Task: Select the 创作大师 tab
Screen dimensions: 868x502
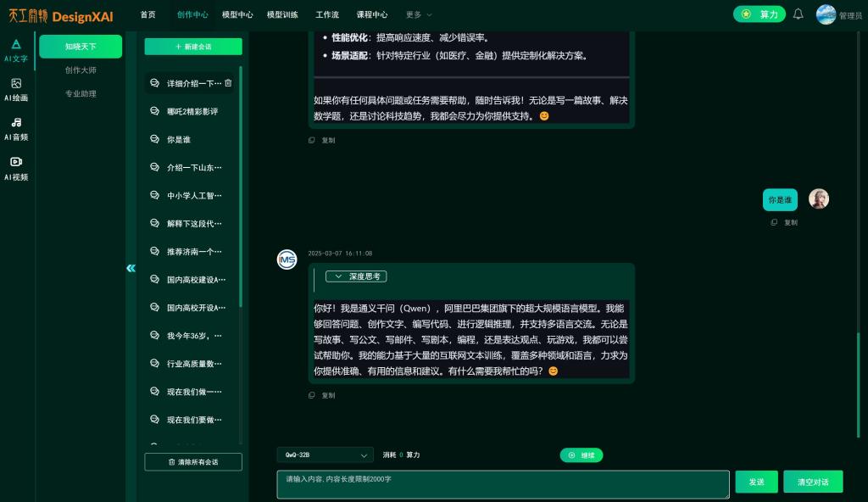Action: [81, 70]
